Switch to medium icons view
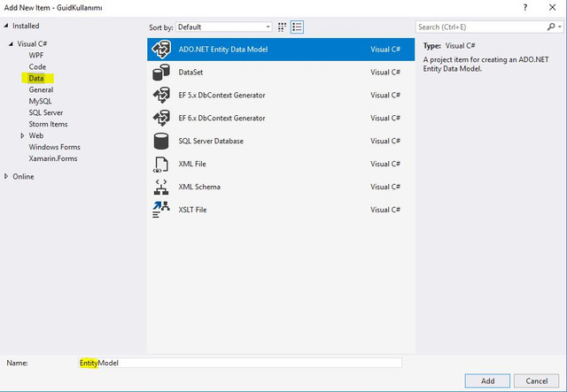Viewport: 567px width, 392px height. 282,27
